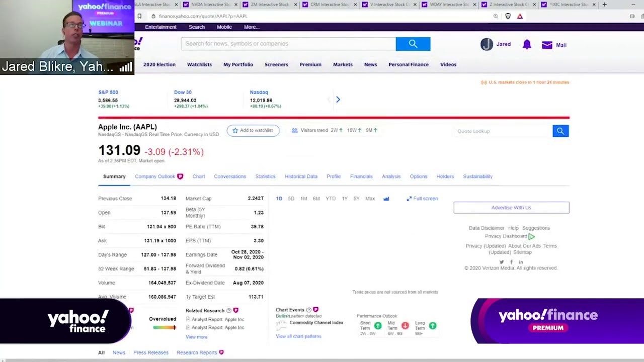The image size is (644, 362).
Task: Select the 5D chart range
Action: [291, 199]
